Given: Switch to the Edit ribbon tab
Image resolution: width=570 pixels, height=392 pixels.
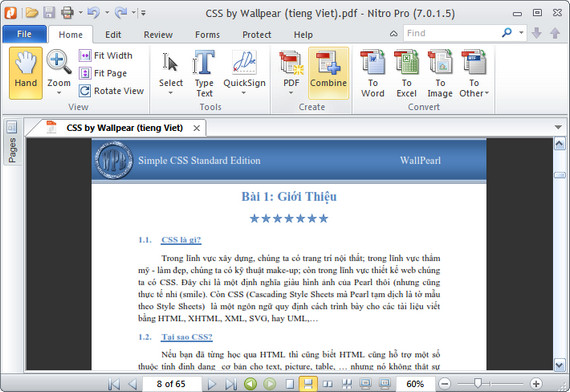Looking at the screenshot, I should click(x=113, y=35).
